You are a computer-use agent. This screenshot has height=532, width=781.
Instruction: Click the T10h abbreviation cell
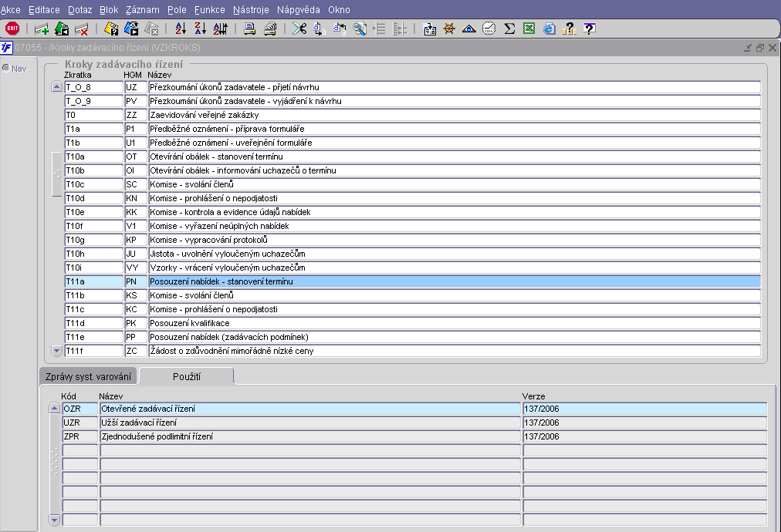tap(93, 254)
